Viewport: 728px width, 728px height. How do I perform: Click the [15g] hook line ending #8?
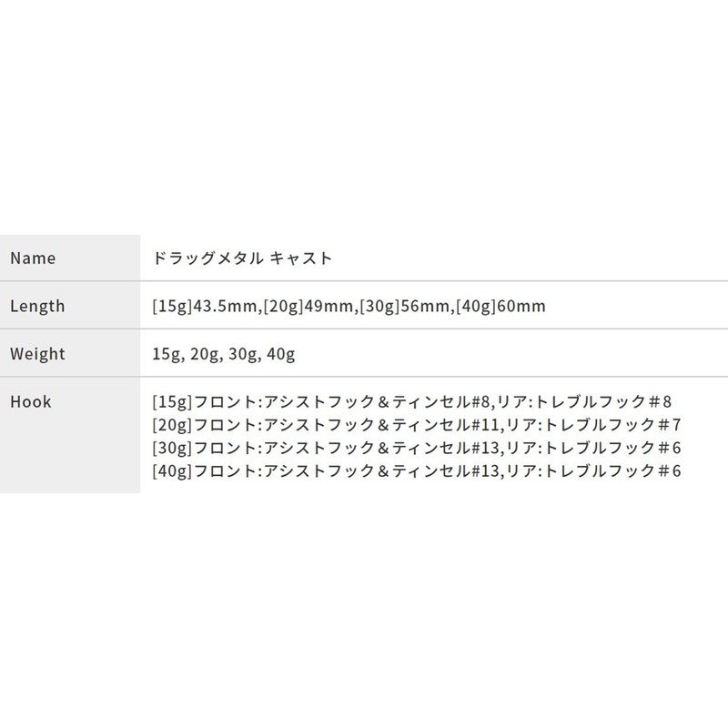pyautogui.click(x=412, y=401)
